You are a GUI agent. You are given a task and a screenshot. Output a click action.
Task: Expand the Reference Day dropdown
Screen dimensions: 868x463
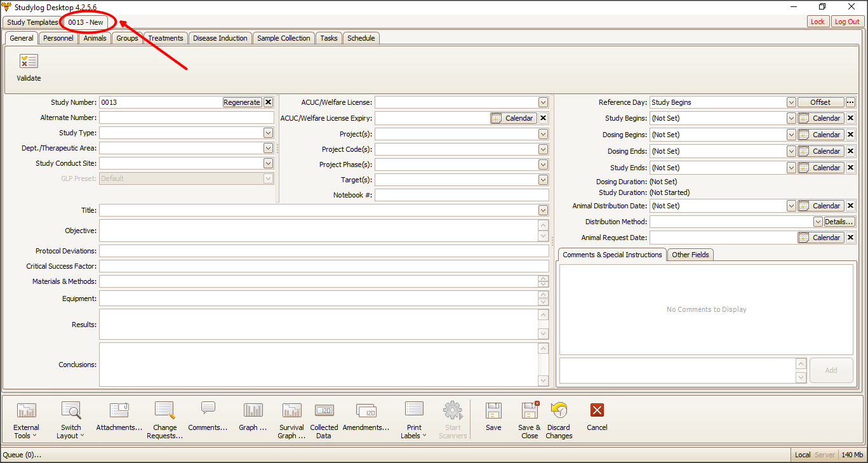tap(791, 102)
